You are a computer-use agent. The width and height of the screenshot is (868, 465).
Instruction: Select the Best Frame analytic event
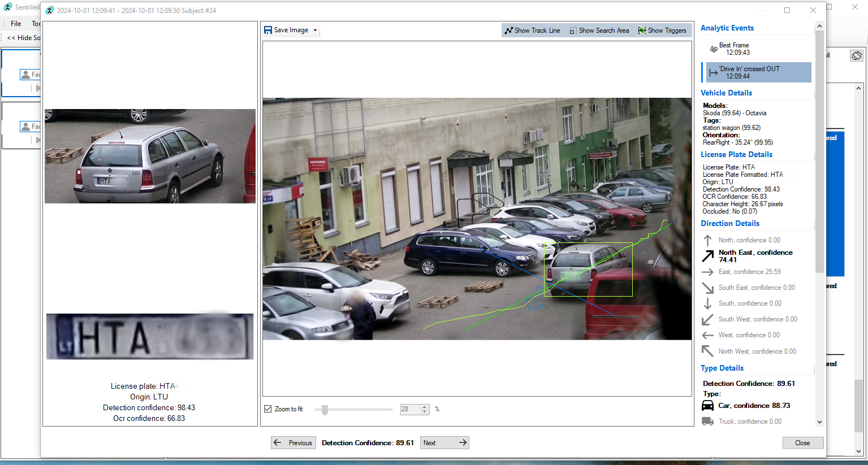(x=733, y=49)
